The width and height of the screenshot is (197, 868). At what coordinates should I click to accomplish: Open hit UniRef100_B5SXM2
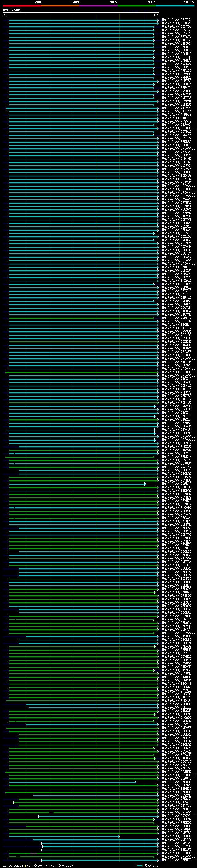177,796
